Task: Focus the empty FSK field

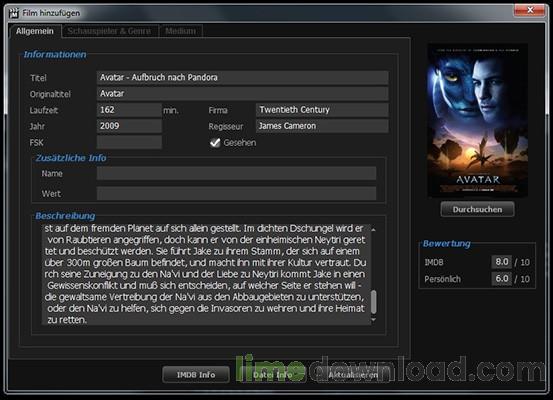Action: (x=129, y=143)
